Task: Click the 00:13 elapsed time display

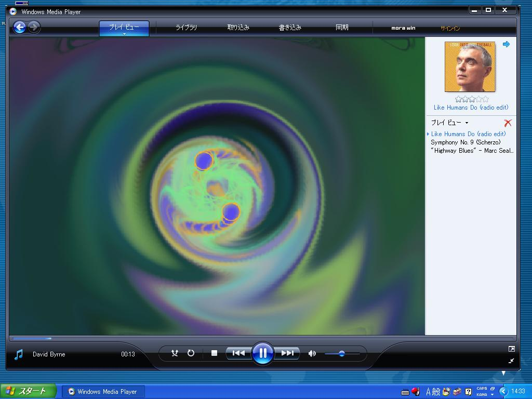Action: tap(128, 354)
